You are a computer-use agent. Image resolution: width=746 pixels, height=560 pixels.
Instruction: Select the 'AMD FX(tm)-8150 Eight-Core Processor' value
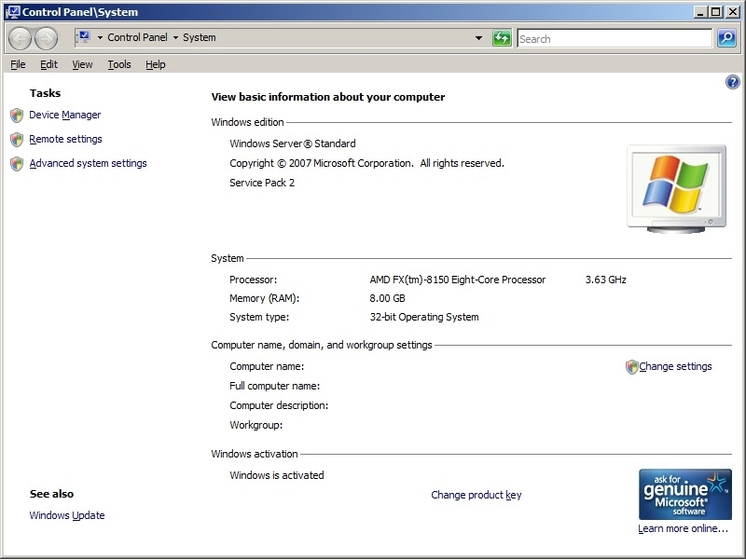(458, 280)
